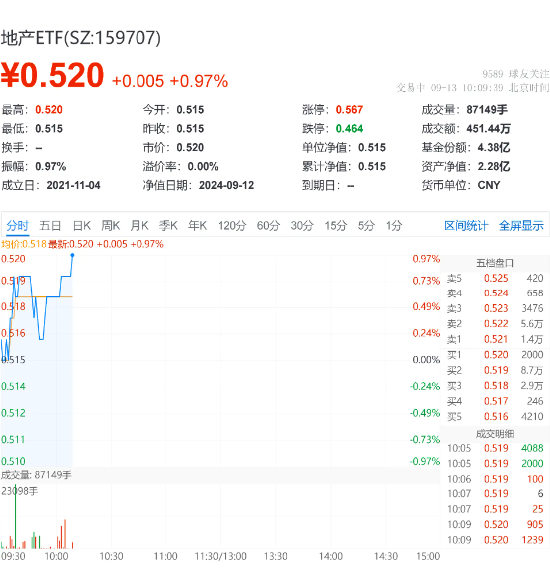Click tallest green volume bar

16,517
